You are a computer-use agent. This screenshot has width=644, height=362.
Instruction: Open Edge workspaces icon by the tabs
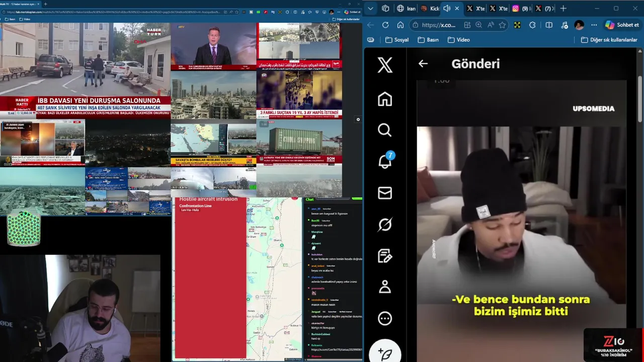(x=385, y=8)
